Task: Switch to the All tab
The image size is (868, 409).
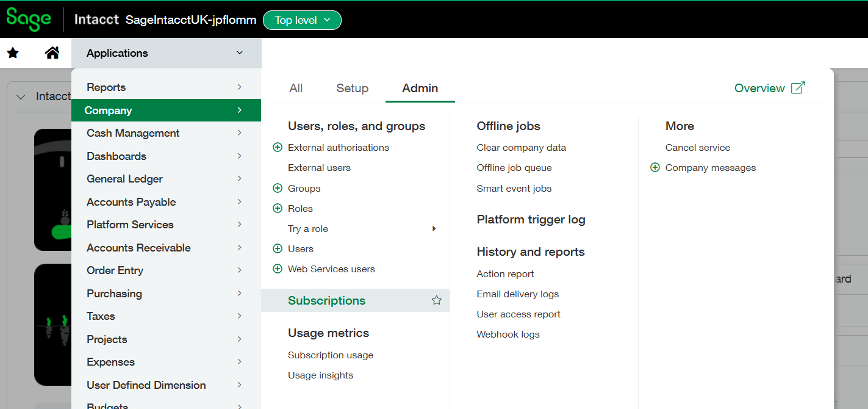Action: tap(296, 89)
